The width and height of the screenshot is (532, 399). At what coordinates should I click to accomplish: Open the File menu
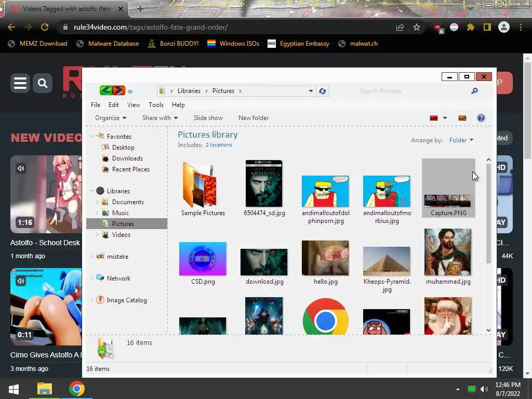point(96,105)
